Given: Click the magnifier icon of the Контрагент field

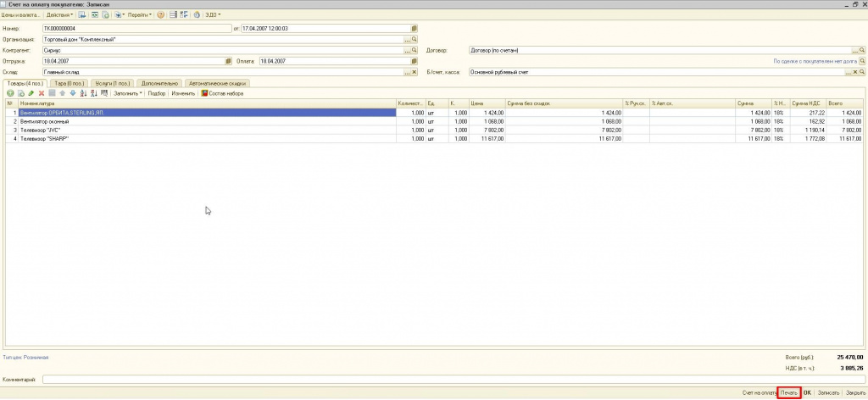Looking at the screenshot, I should tap(414, 50).
